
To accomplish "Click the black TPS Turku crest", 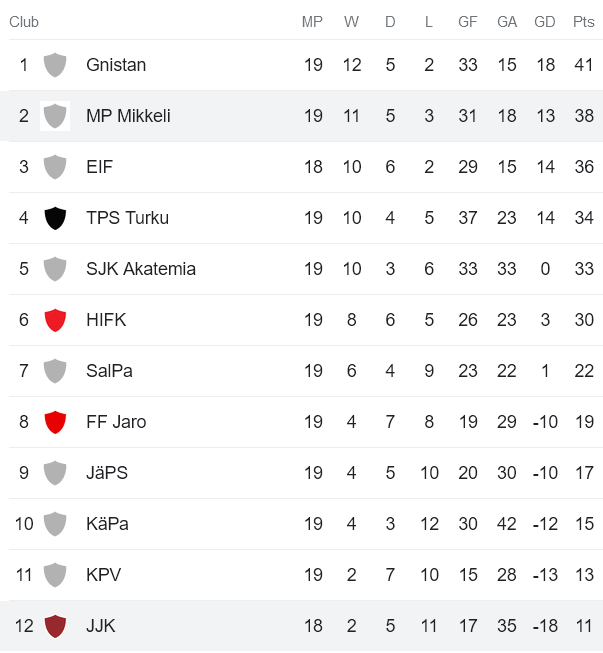I will coord(55,218).
